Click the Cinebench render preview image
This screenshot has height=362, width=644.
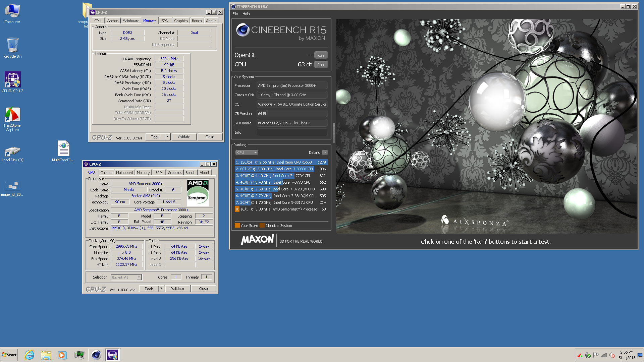tap(486, 126)
